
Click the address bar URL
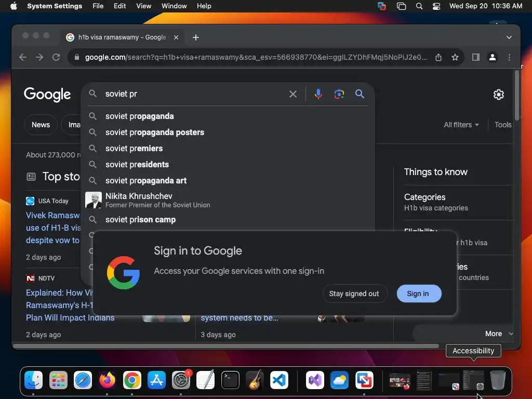(x=256, y=57)
